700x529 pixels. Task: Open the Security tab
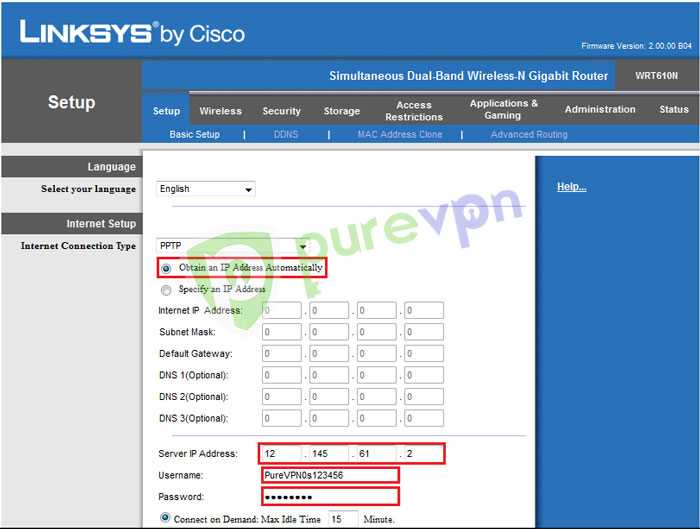281,111
